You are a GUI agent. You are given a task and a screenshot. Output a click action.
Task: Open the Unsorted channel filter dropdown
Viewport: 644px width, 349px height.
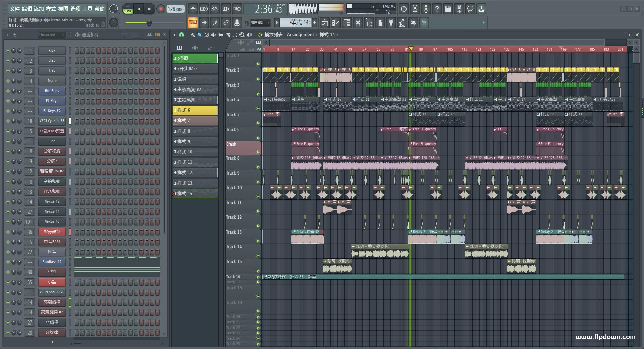51,35
